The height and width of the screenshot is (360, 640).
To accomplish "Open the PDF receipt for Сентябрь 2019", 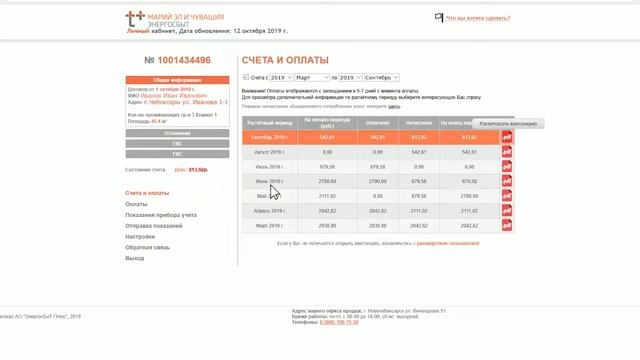I will click(x=507, y=137).
